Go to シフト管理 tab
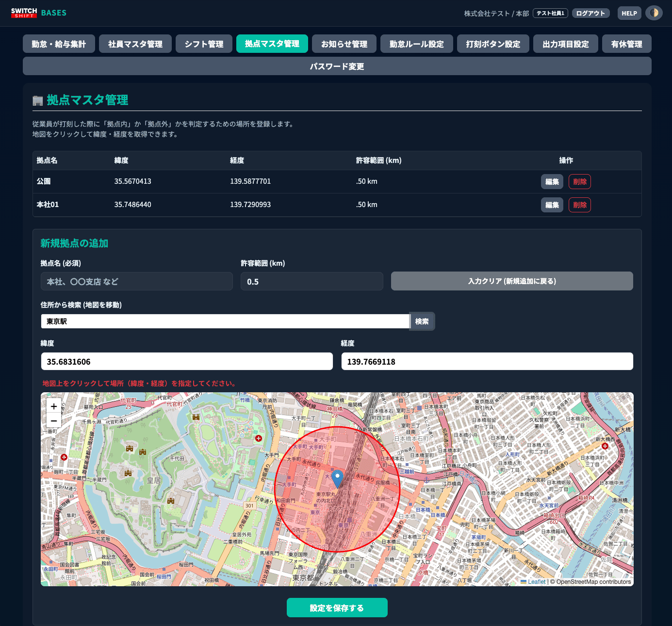672x626 pixels. tap(204, 44)
